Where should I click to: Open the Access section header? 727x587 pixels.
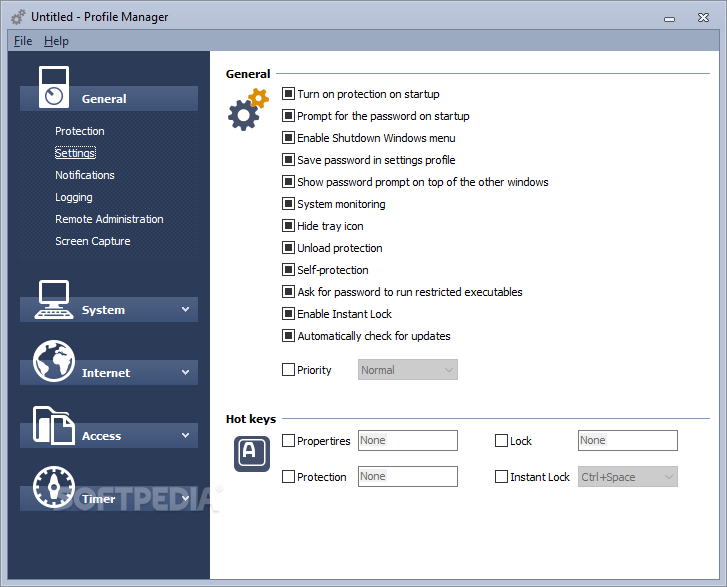109,435
